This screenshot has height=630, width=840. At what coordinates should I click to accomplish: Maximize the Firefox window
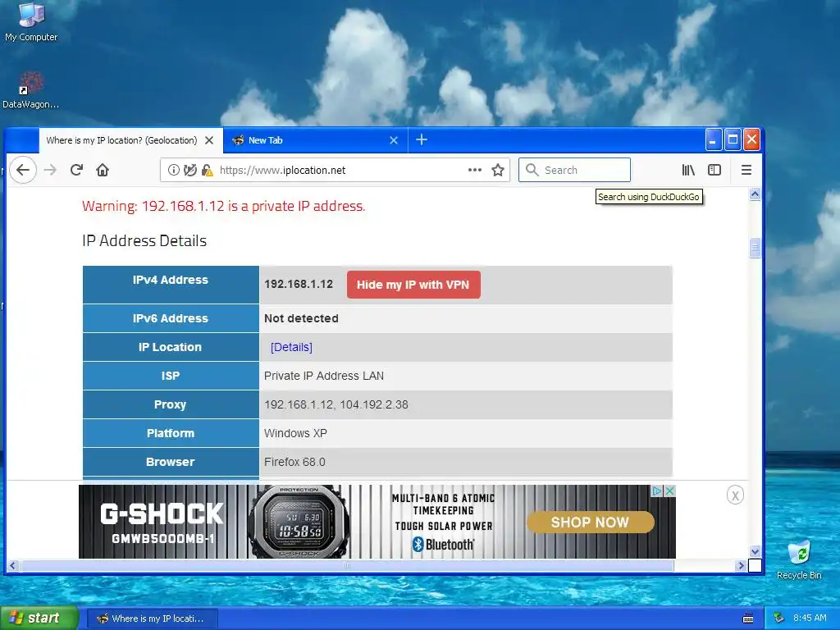(x=733, y=139)
